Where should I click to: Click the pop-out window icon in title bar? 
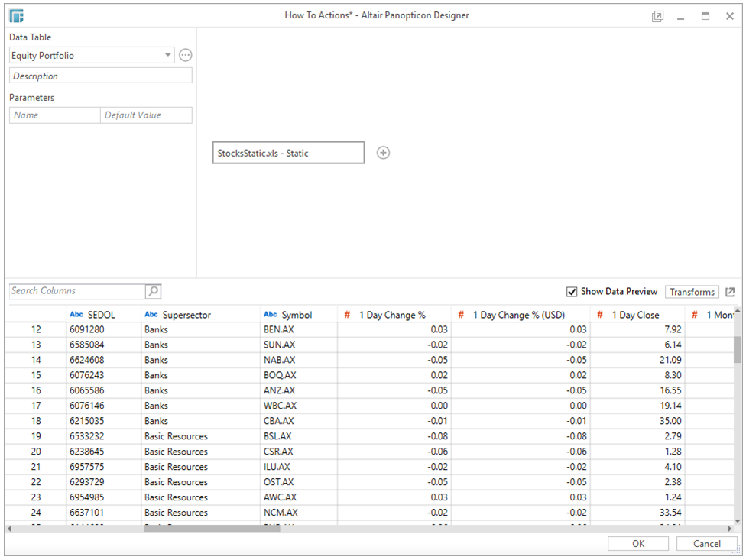(x=657, y=15)
